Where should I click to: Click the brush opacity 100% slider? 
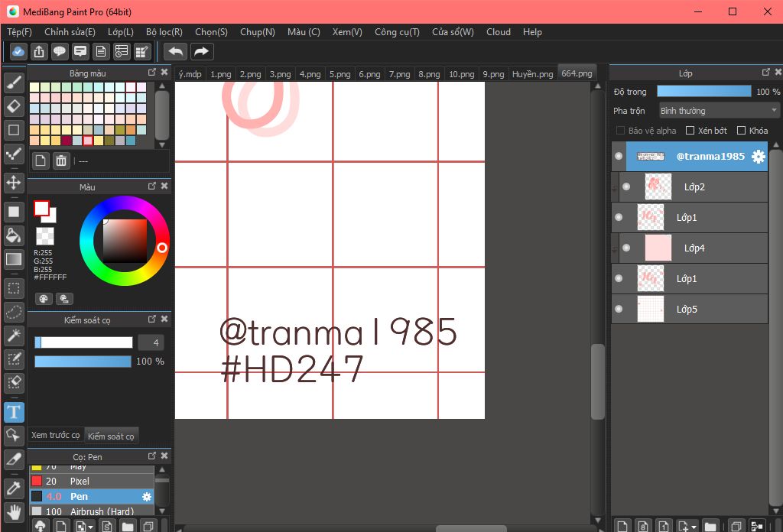tap(83, 362)
